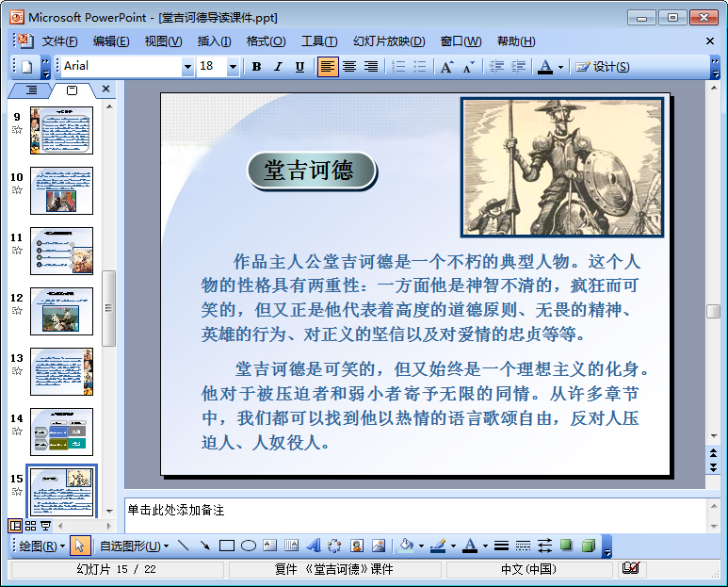
Task: Select slide 10 thumbnail
Action: [x=62, y=191]
